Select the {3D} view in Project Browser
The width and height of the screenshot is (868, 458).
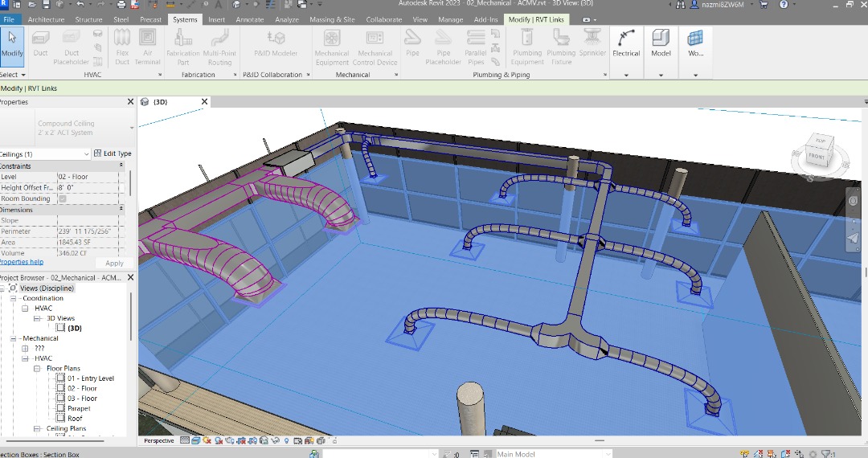[x=74, y=328]
